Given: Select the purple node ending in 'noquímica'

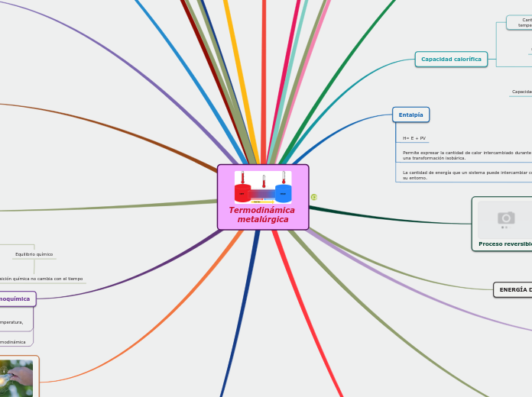Looking at the screenshot, I should click(x=18, y=299).
